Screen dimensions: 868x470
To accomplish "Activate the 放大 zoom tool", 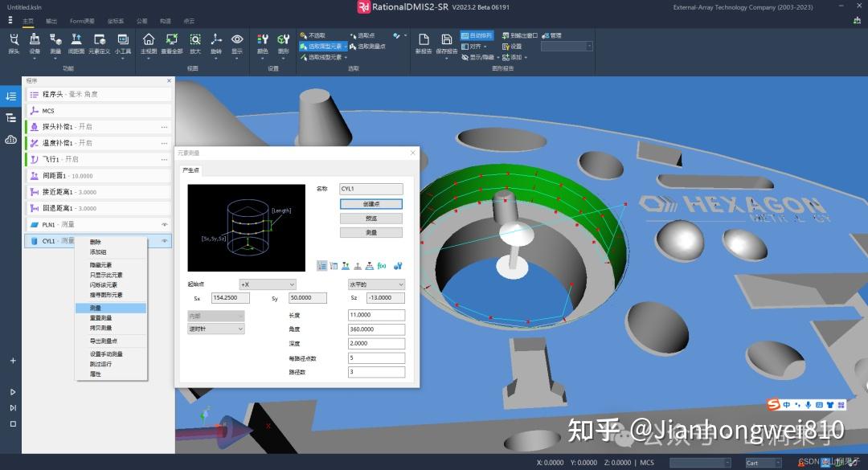I will (x=195, y=43).
